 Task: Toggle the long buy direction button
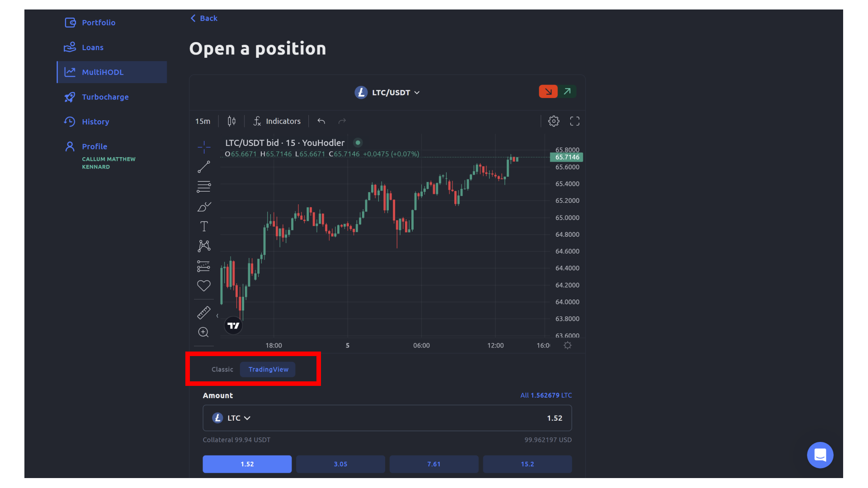tap(567, 91)
